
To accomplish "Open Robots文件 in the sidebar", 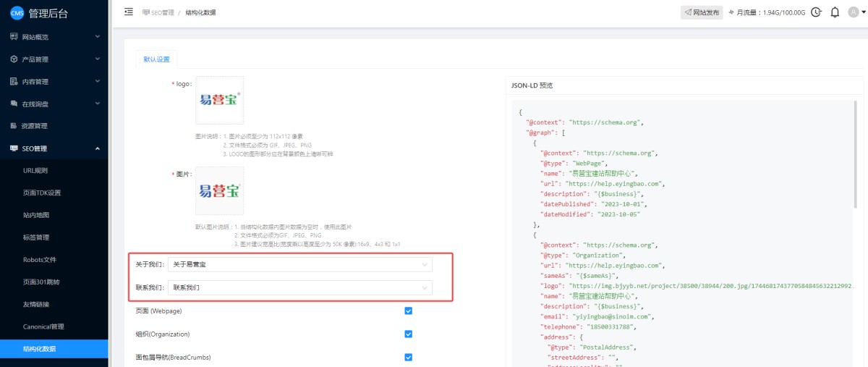I will [40, 260].
